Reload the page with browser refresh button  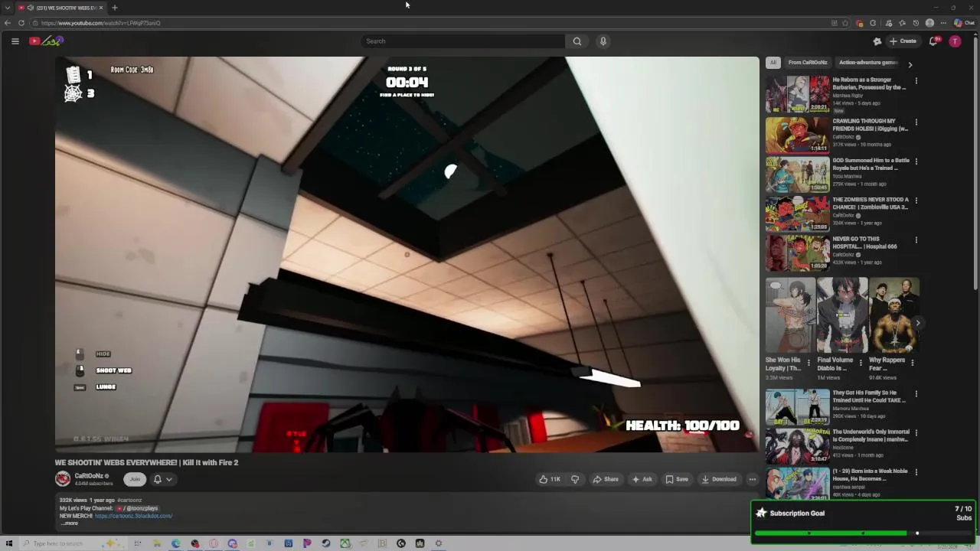click(21, 23)
